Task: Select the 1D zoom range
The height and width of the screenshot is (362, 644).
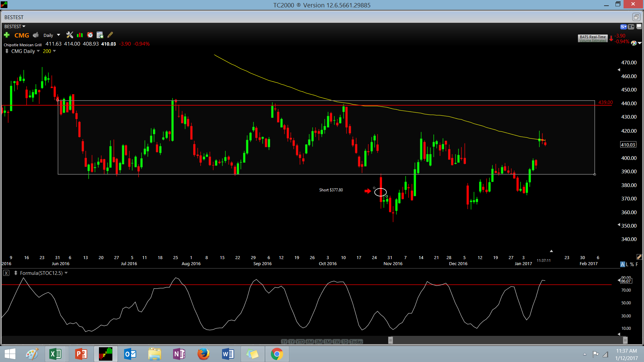Action: pyautogui.click(x=345, y=342)
